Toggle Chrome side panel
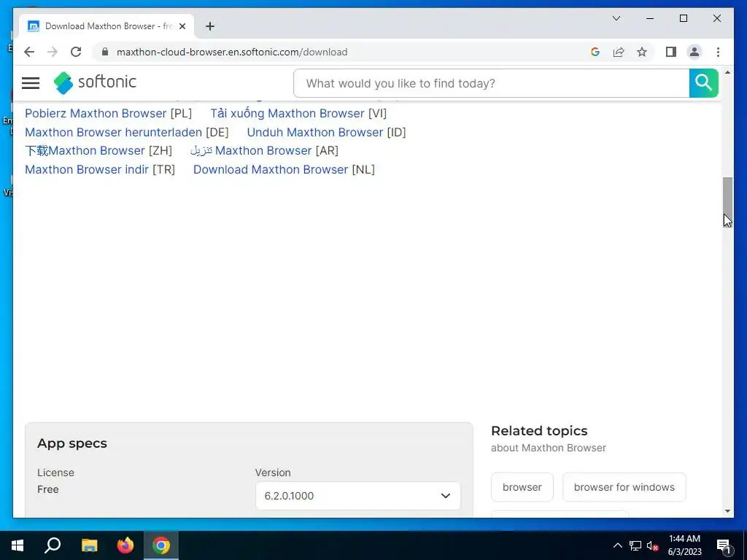Image resolution: width=747 pixels, height=560 pixels. (671, 52)
